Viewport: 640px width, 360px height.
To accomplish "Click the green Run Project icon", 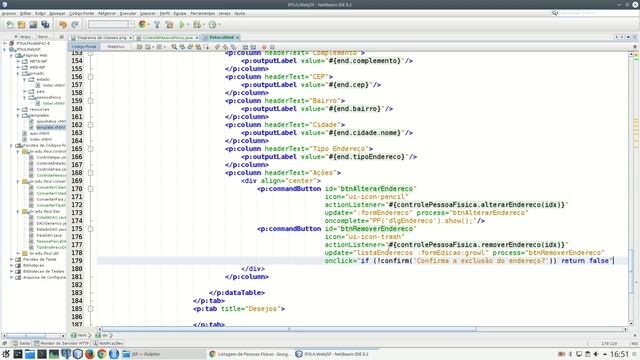I will [182, 24].
